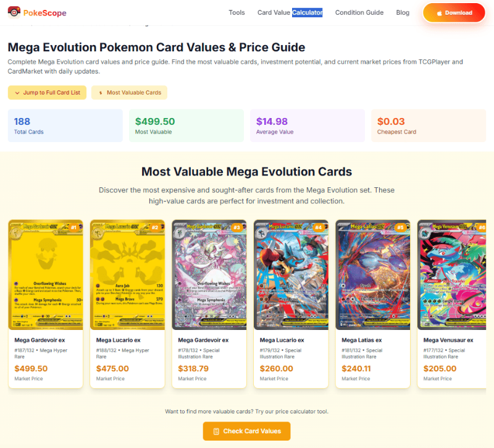Click the #1 rank badge on Mega Gardevoir card

[x=73, y=227]
